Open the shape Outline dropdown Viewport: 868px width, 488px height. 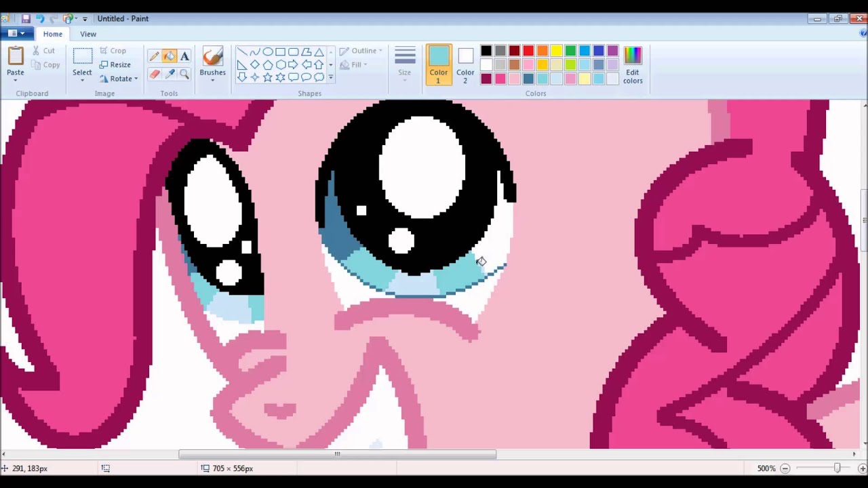(x=361, y=51)
